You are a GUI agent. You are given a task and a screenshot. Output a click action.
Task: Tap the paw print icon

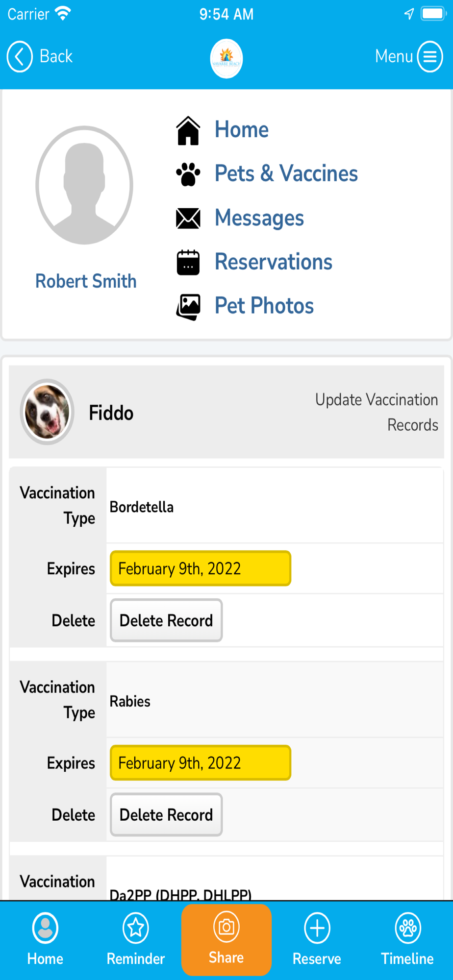click(x=188, y=174)
